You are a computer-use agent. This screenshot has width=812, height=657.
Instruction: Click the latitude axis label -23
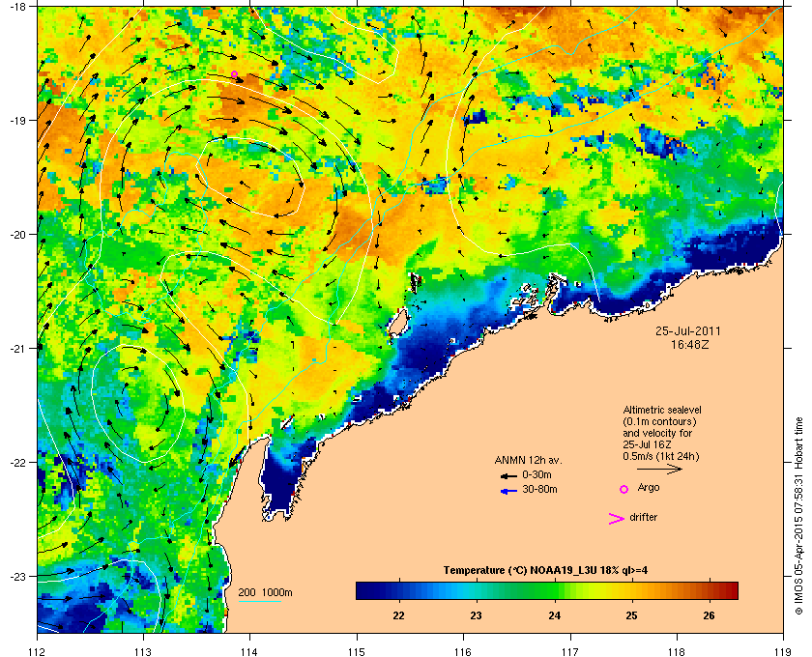point(17,576)
